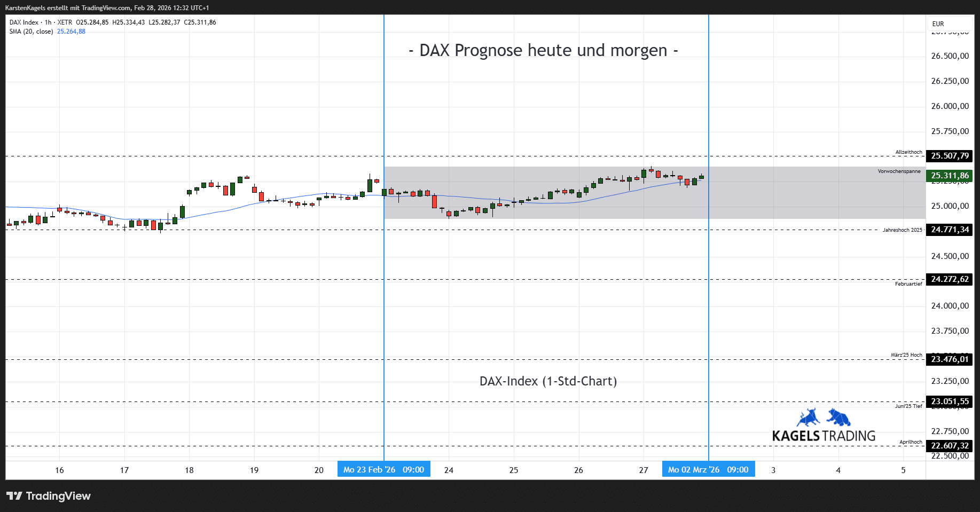Click the blue bear icon above Kagels Trading

[x=838, y=417]
